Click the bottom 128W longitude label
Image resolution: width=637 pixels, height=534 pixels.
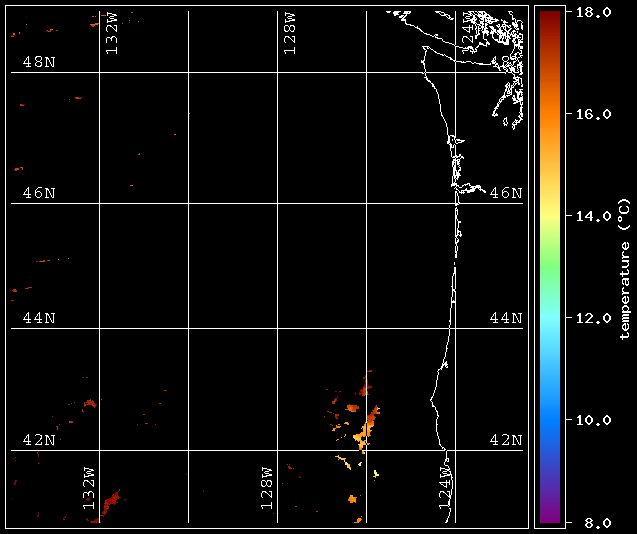point(266,488)
